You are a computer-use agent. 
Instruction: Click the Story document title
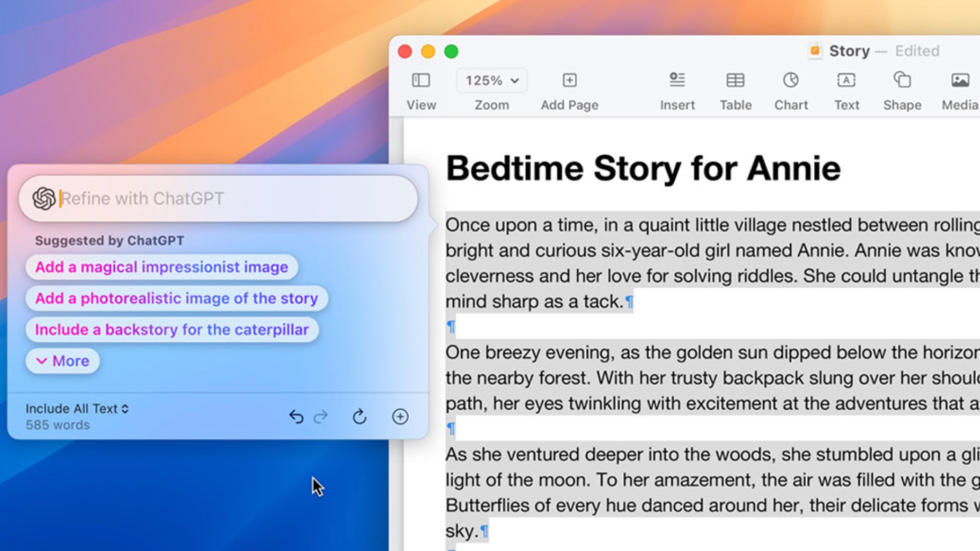coord(849,51)
